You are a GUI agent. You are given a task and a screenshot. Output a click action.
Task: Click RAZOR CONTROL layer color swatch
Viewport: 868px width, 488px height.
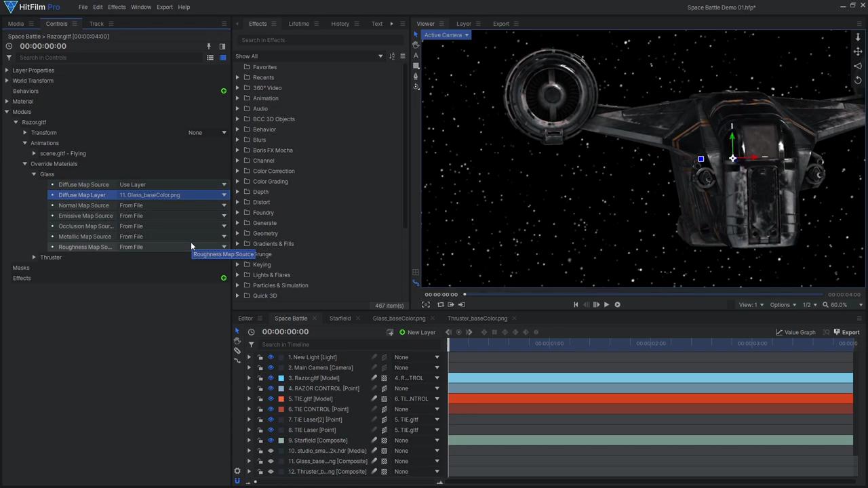tap(281, 388)
